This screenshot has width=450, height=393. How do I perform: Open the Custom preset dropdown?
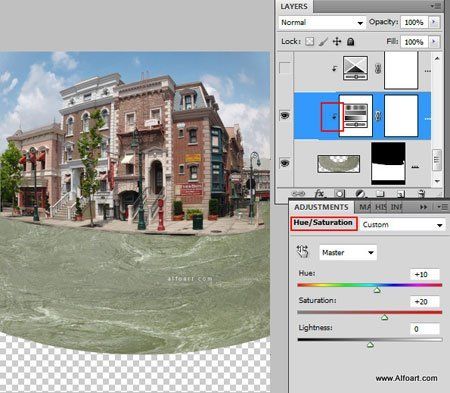point(403,225)
